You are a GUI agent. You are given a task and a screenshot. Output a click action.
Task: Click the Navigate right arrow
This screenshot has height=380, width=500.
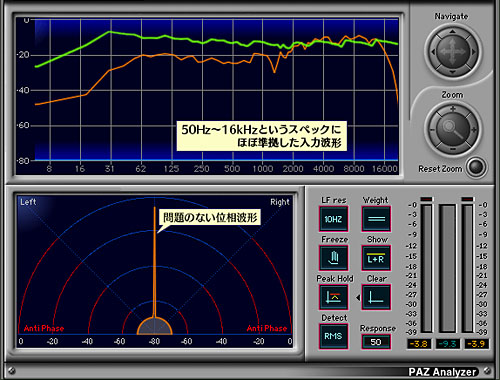(473, 52)
